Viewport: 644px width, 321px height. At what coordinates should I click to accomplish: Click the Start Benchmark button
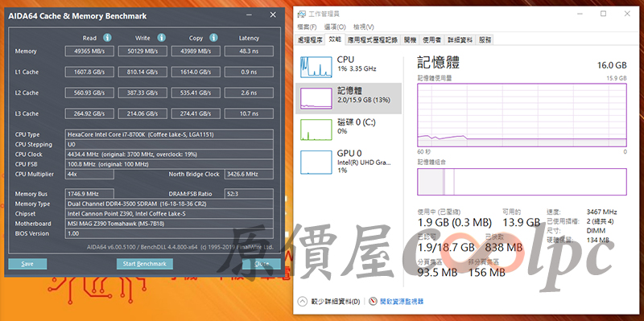[x=145, y=264]
